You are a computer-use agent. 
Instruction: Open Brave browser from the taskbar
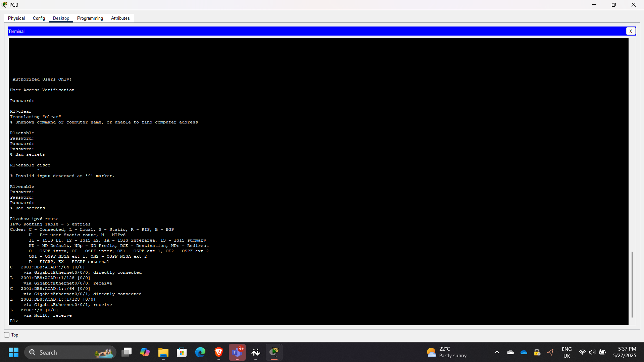coord(218,352)
